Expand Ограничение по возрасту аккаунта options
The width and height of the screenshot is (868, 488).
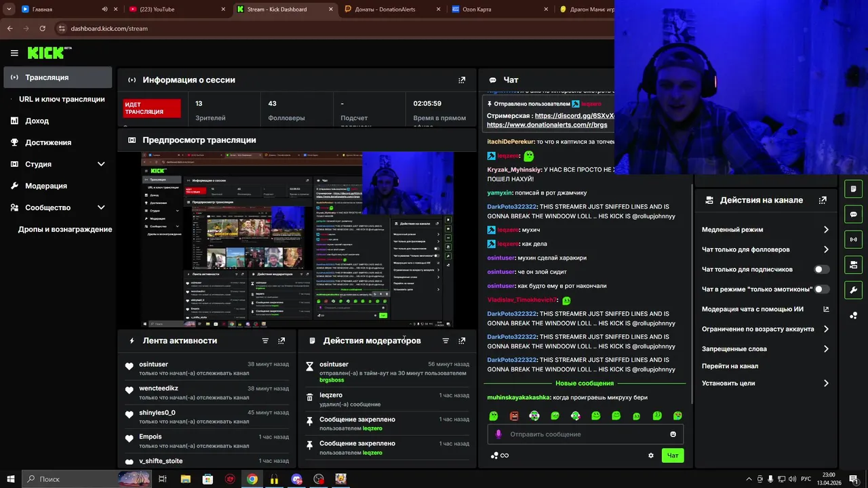click(x=826, y=329)
